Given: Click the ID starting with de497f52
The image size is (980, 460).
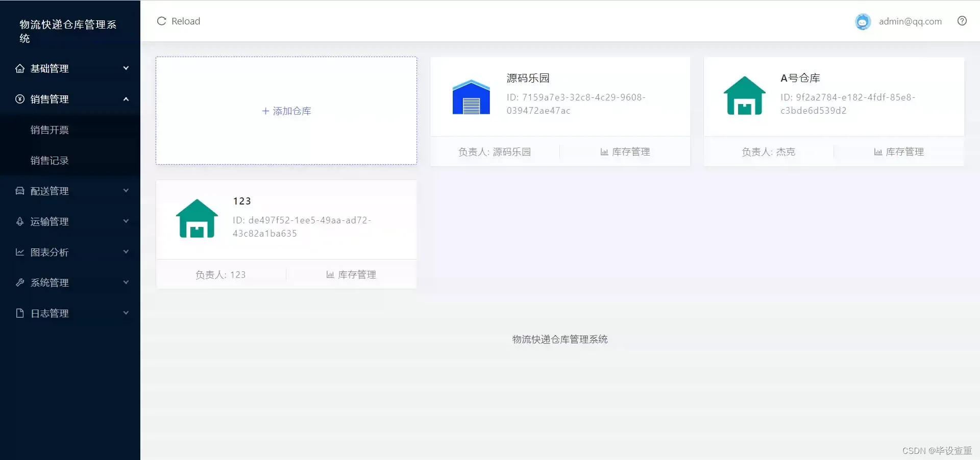Looking at the screenshot, I should pos(302,227).
